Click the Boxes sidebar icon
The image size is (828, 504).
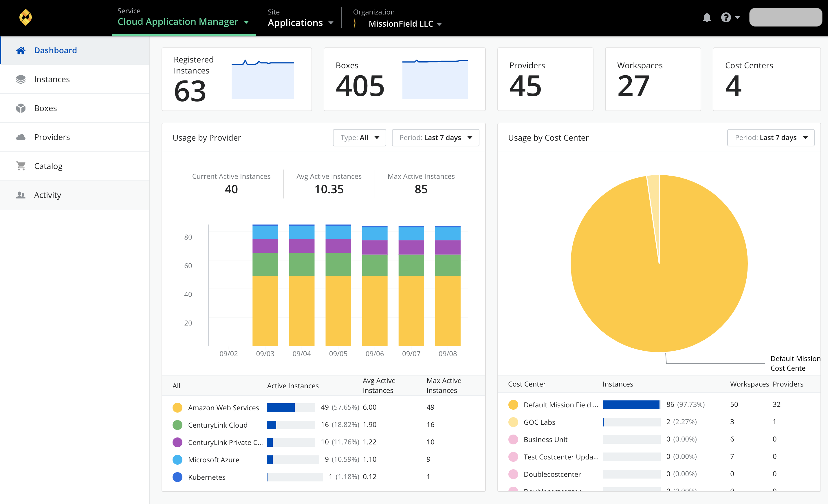[21, 108]
